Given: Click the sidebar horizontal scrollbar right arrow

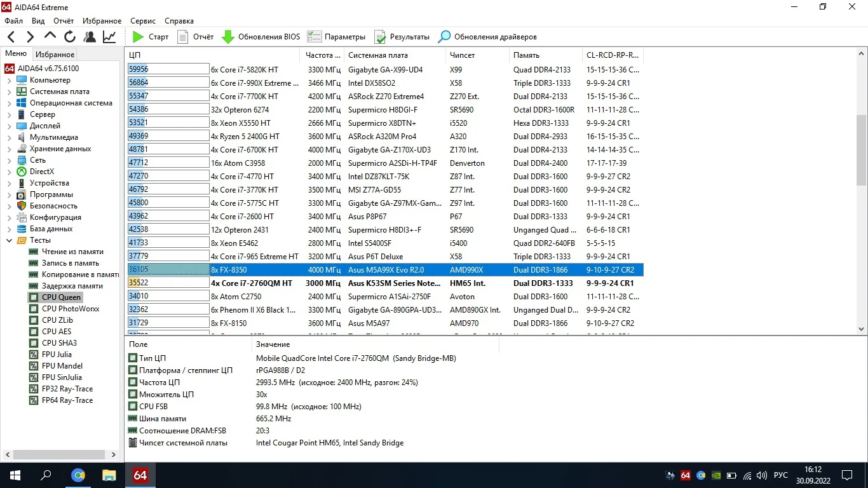Looking at the screenshot, I should click(x=114, y=455).
